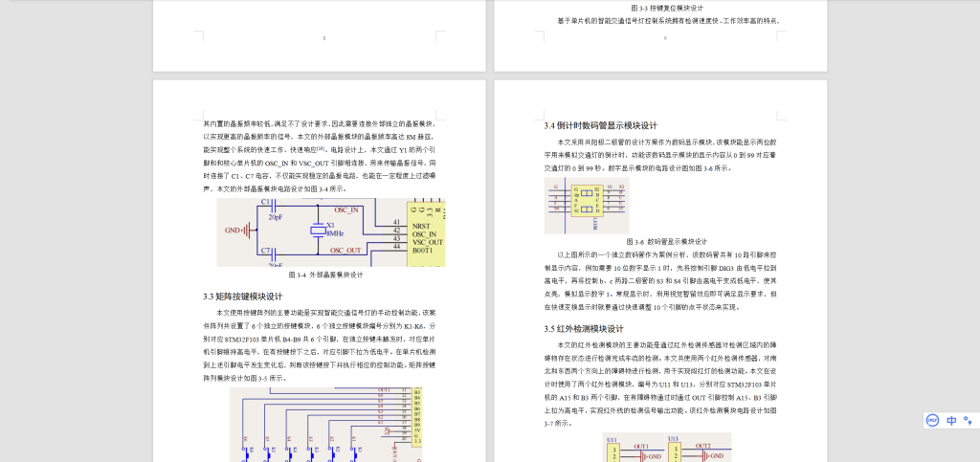Select the matrix key circuit figure

point(325,425)
